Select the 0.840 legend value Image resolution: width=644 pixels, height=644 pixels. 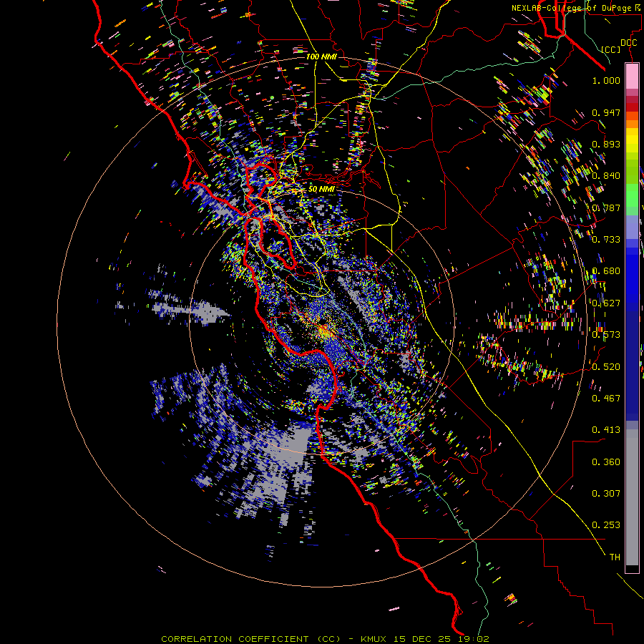pos(606,176)
